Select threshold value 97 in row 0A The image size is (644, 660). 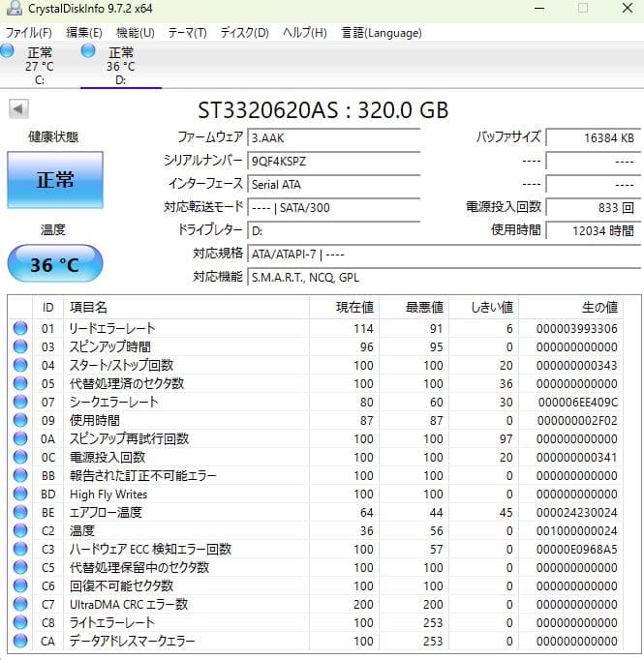(506, 439)
